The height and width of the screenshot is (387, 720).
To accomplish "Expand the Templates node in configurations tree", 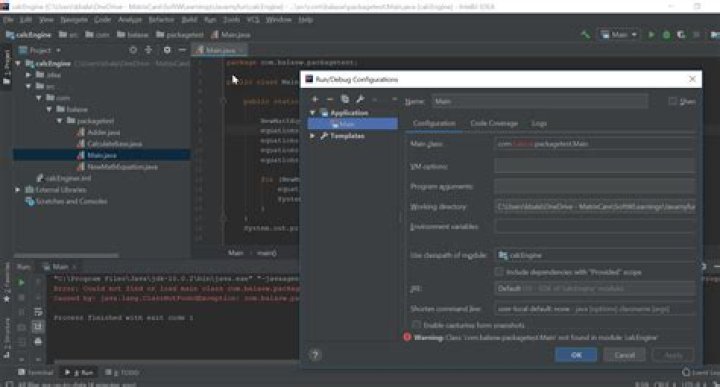I will coord(313,136).
